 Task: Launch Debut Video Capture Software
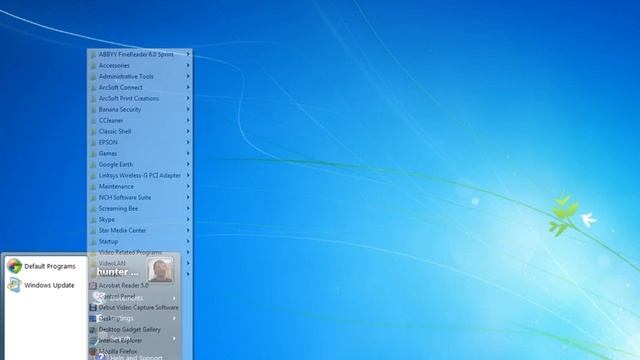[135, 307]
